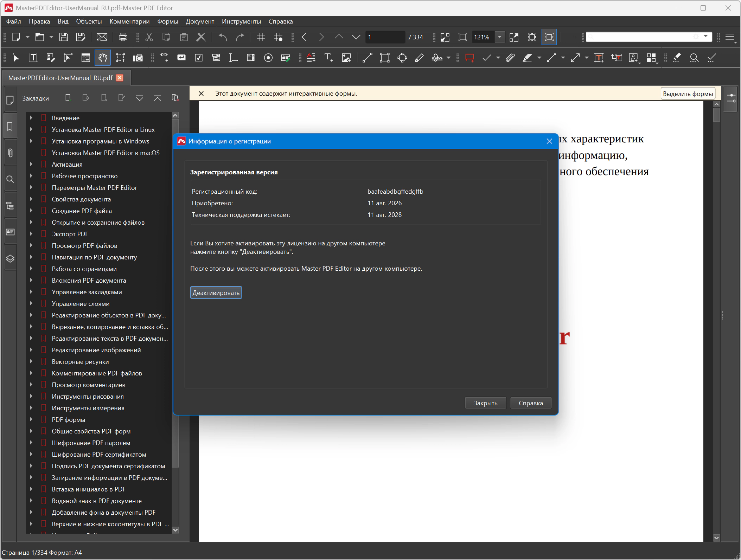Toggle the snap to grid icon

point(278,37)
